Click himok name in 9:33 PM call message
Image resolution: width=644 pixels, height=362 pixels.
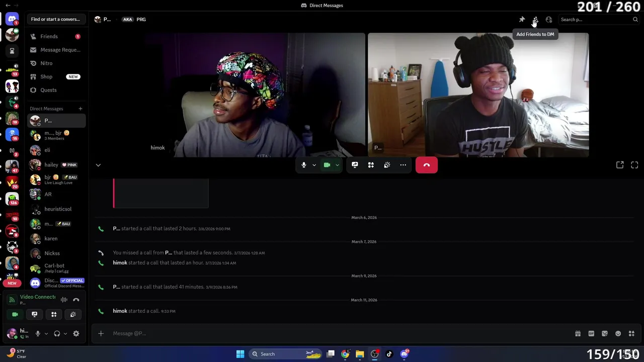tap(120, 311)
